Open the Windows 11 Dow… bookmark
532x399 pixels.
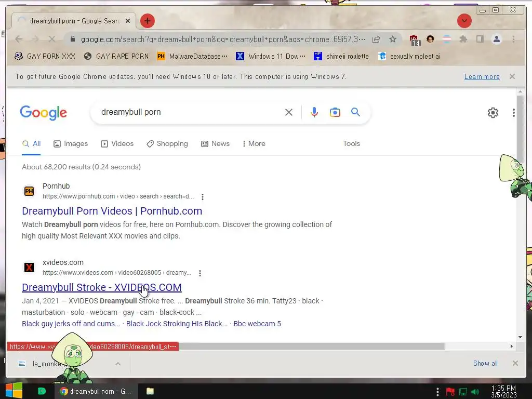tap(270, 56)
